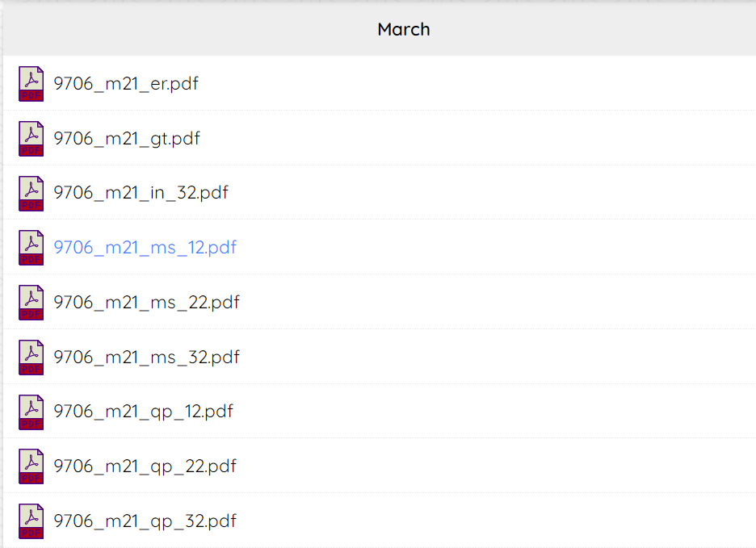Open the 9706_m21_qp_12.pdf question paper
The image size is (756, 548).
click(x=143, y=412)
